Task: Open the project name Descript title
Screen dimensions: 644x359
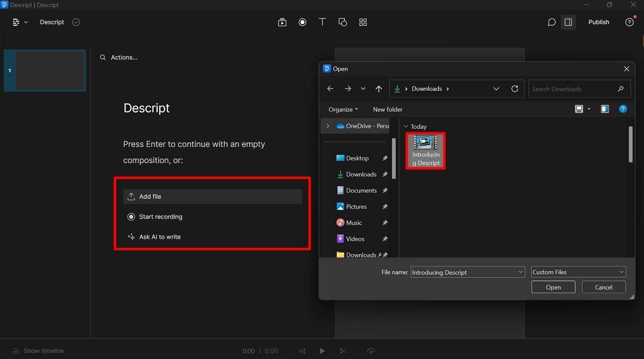Action: (x=52, y=22)
